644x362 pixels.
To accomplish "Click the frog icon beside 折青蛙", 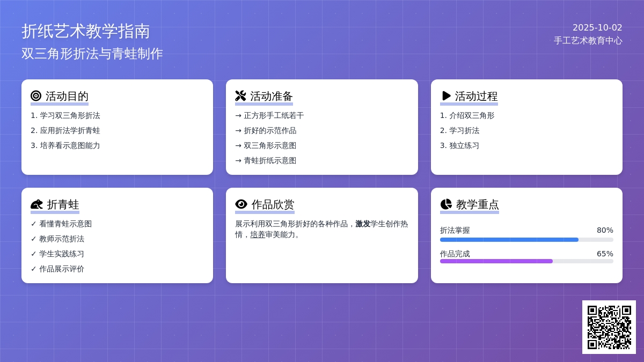I will point(36,204).
